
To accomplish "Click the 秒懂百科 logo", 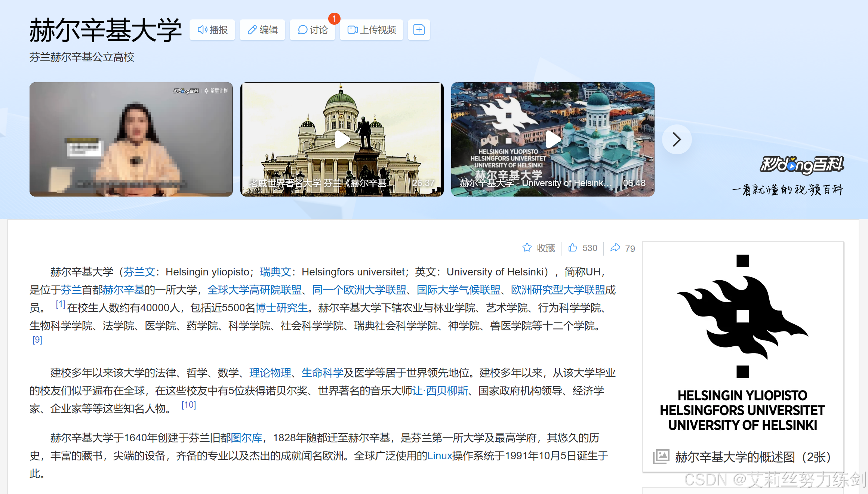I will coord(801,165).
